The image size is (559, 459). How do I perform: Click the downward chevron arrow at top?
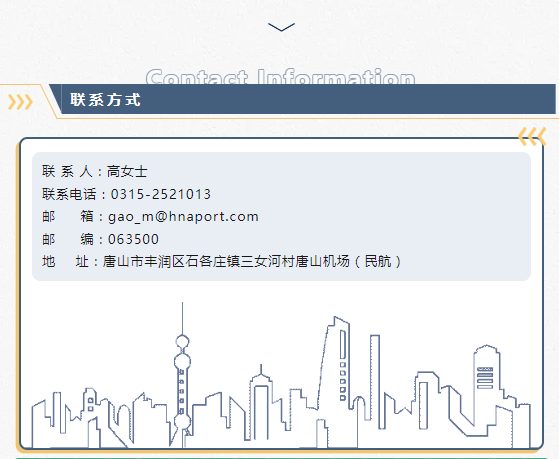click(x=281, y=27)
